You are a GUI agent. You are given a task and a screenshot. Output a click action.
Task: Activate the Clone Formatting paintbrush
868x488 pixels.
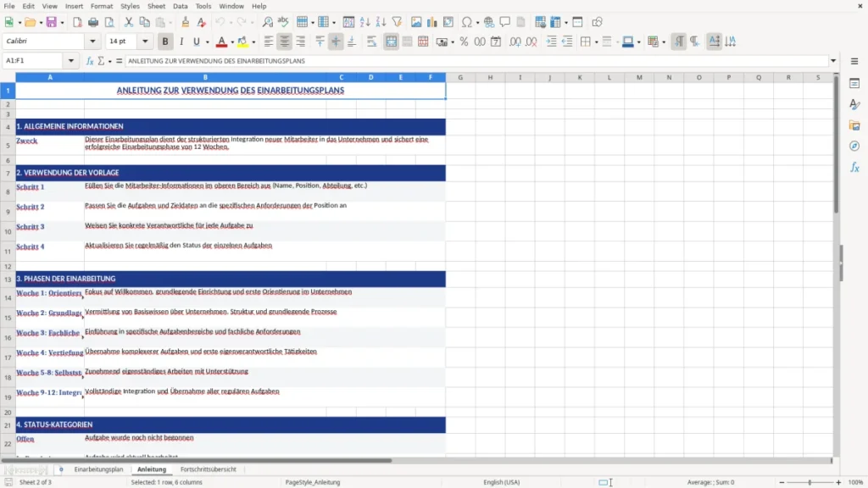[x=186, y=22]
